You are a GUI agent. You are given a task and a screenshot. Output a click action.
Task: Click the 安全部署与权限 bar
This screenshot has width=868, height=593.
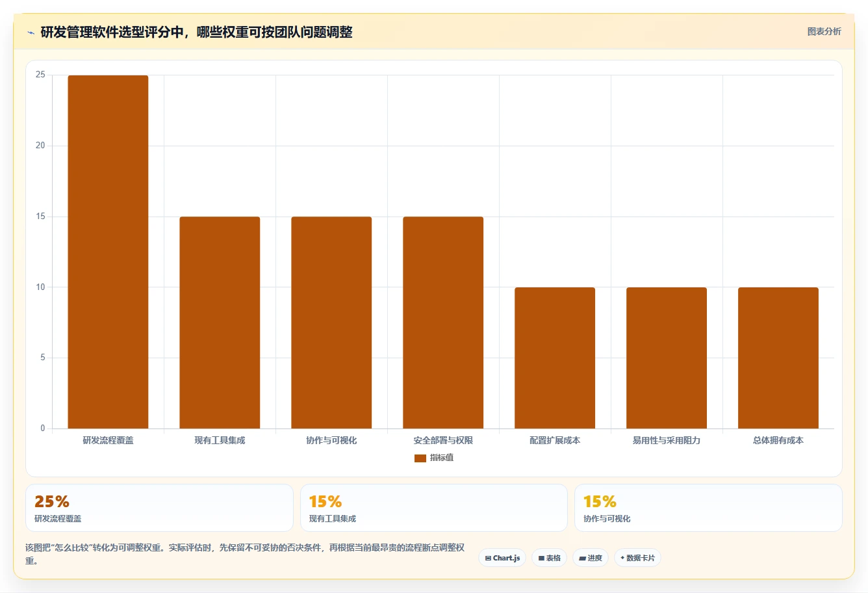pos(443,323)
